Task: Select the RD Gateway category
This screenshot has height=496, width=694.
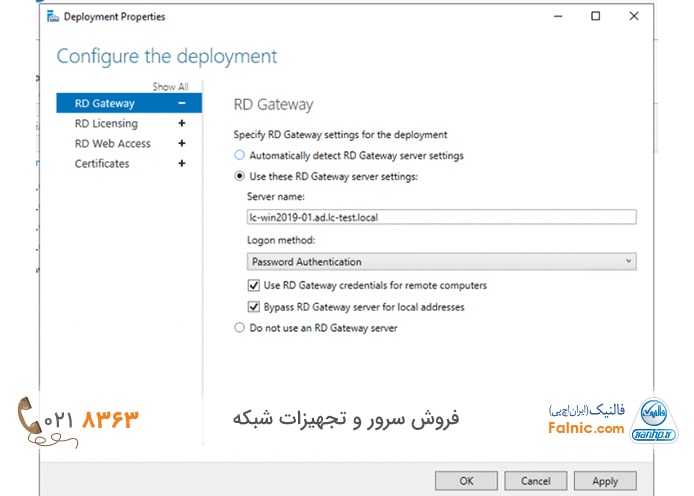Action: pos(105,103)
